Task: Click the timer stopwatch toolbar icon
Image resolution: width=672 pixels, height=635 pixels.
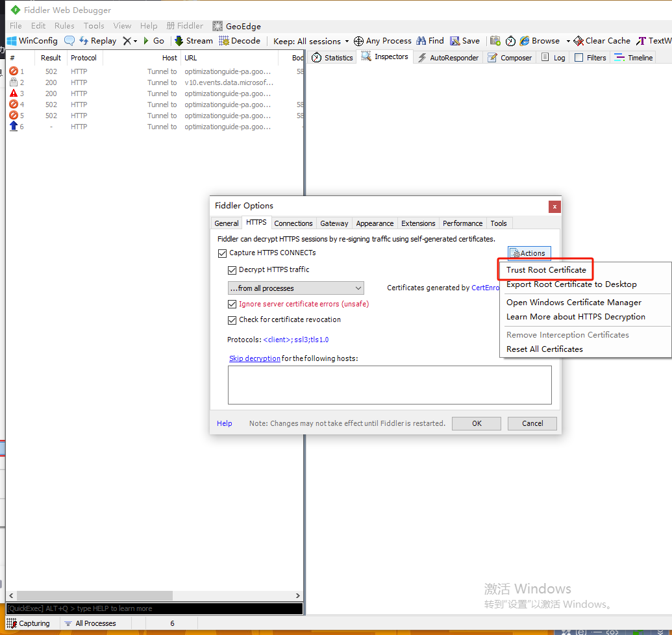Action: tap(510, 41)
